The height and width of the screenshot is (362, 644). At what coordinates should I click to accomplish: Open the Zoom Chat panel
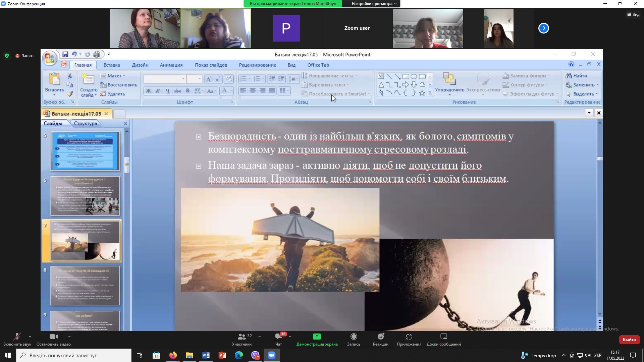coord(278,337)
